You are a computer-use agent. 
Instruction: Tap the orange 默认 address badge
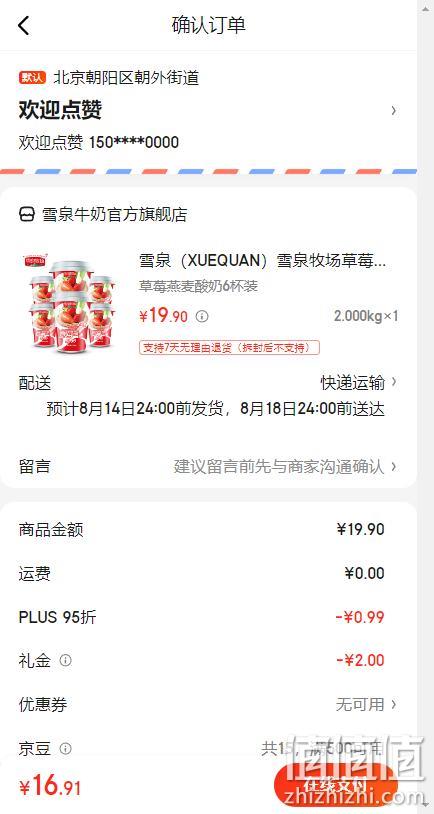[x=33, y=78]
